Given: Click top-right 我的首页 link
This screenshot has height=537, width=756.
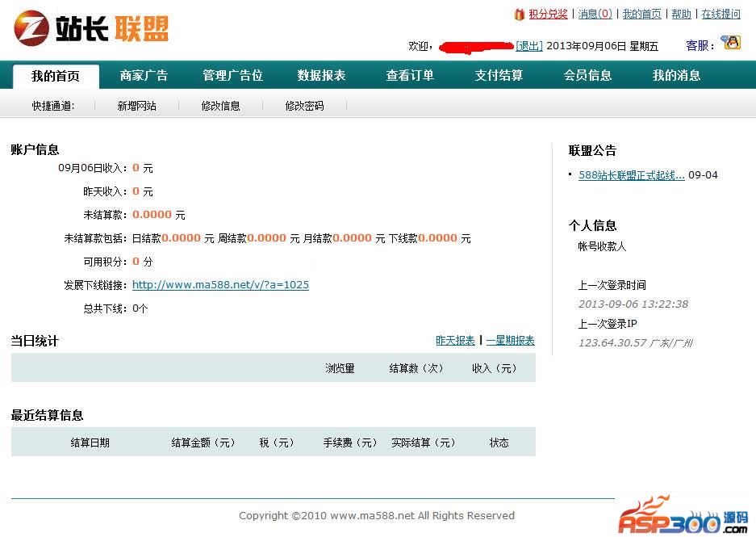Looking at the screenshot, I should (641, 14).
